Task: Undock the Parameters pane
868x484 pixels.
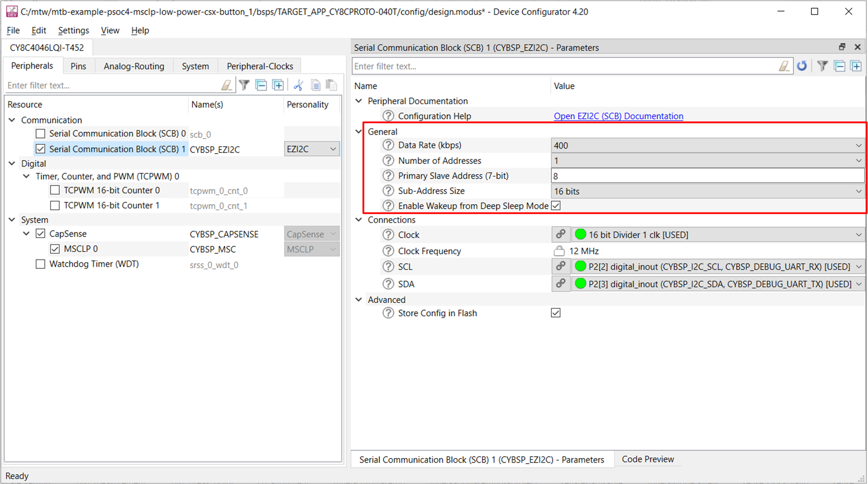Action: [842, 47]
